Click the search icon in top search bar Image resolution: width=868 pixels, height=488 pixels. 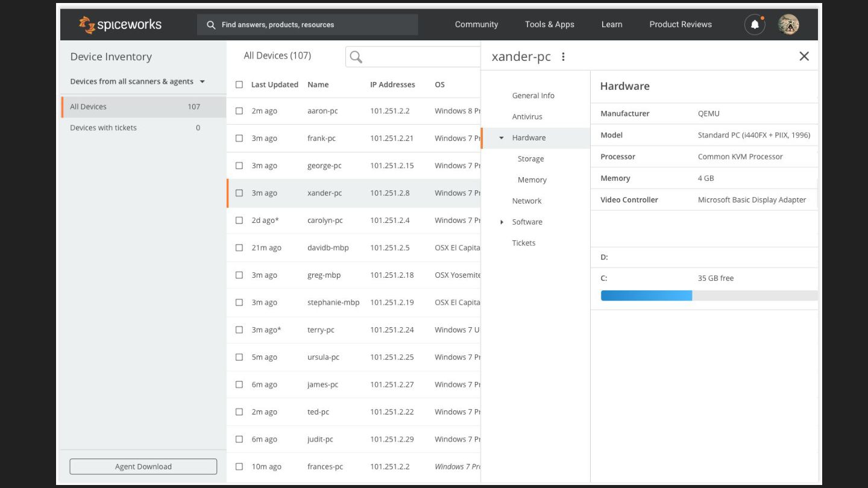coord(211,25)
